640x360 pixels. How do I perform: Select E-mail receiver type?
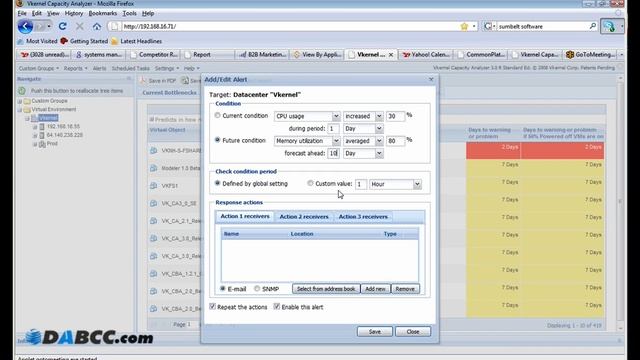223,288
